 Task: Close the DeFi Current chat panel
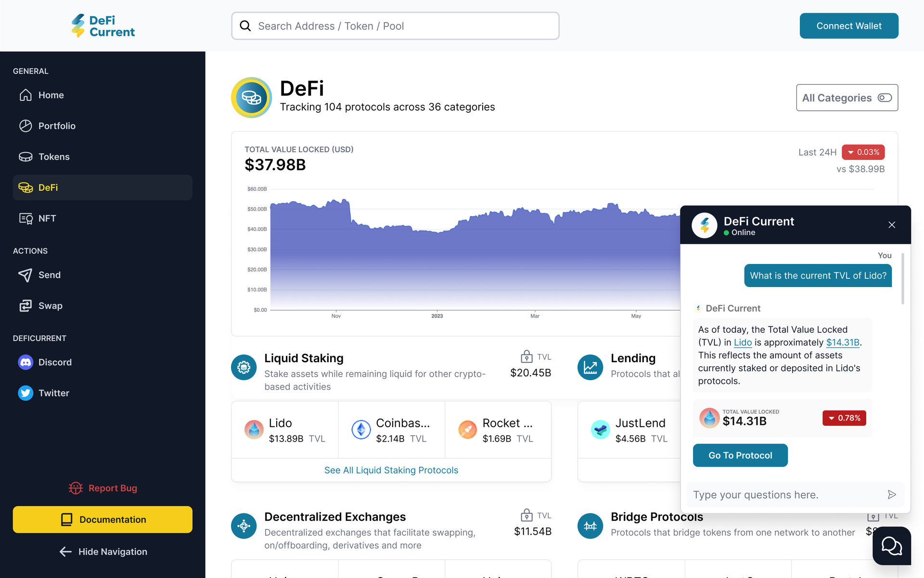tap(892, 225)
